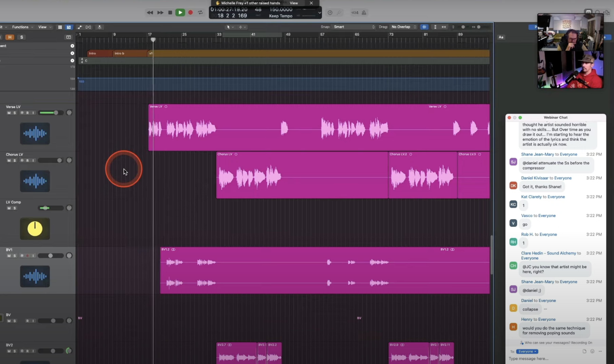This screenshot has height=364, width=614.
Task: Click the Stop transport button
Action: pos(170,13)
